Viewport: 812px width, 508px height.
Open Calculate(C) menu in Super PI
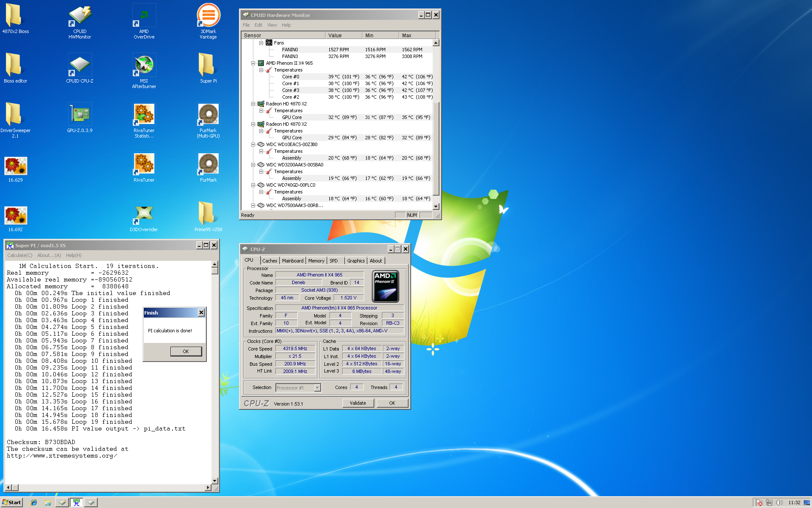tap(19, 255)
